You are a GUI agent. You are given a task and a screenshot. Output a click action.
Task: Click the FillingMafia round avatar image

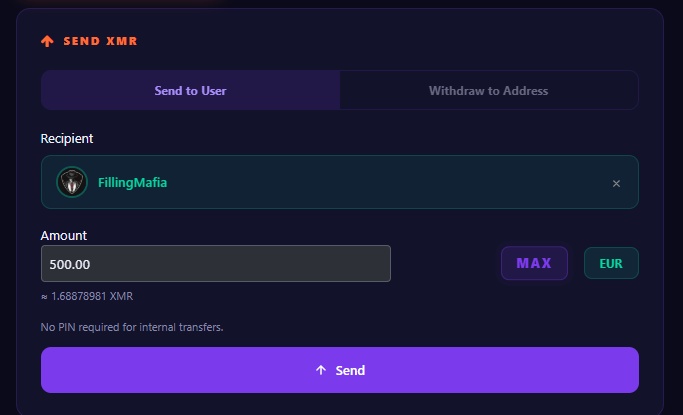click(72, 182)
